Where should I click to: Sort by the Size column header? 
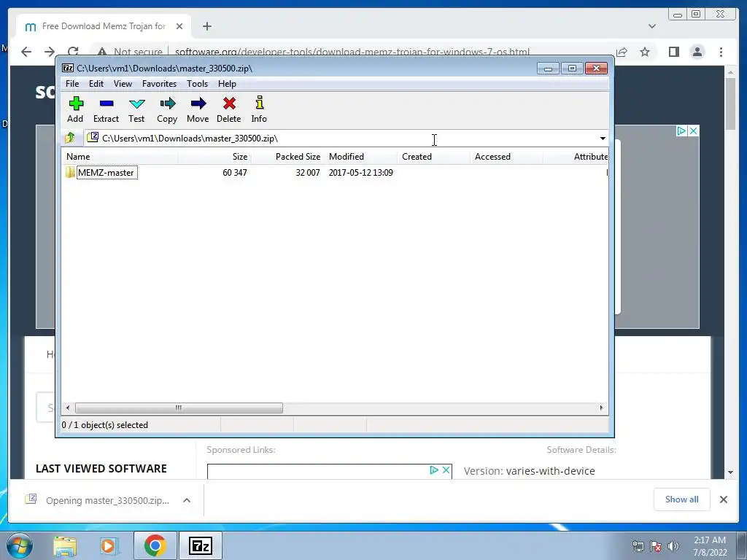[x=214, y=157]
